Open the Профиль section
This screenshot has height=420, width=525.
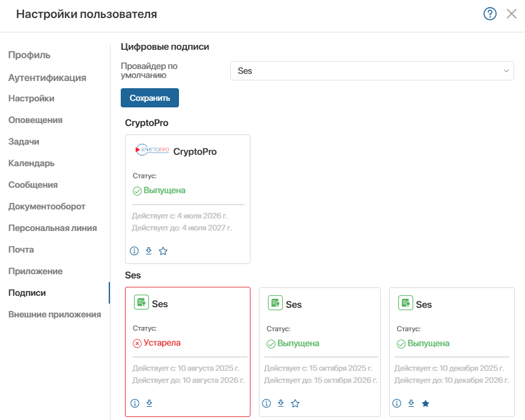(29, 55)
